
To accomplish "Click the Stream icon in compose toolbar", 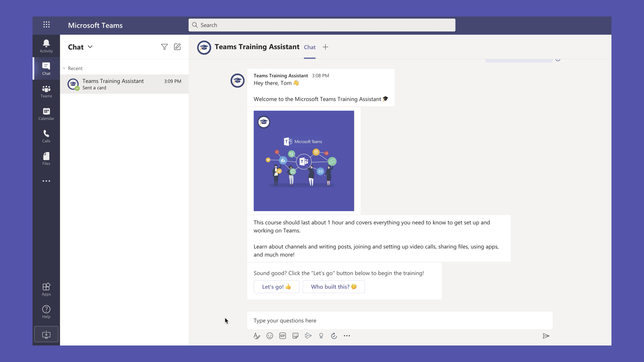I will click(308, 336).
